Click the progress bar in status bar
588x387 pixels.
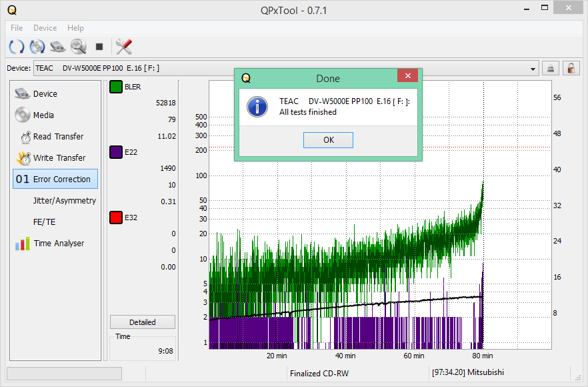coord(64,374)
